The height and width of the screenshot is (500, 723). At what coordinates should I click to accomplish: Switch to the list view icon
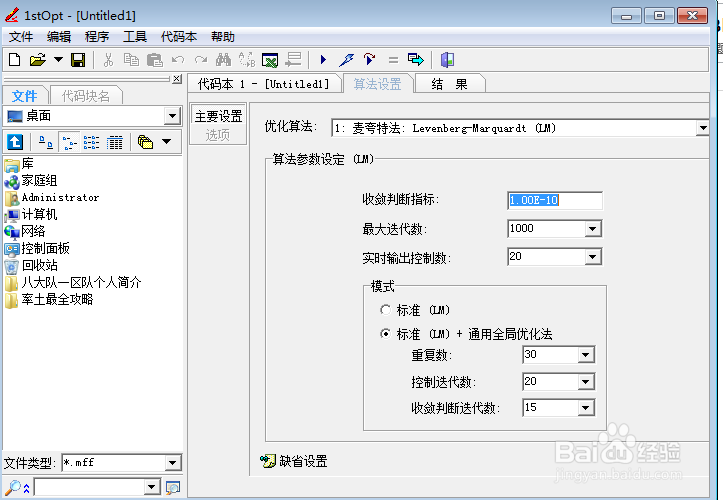pos(91,142)
